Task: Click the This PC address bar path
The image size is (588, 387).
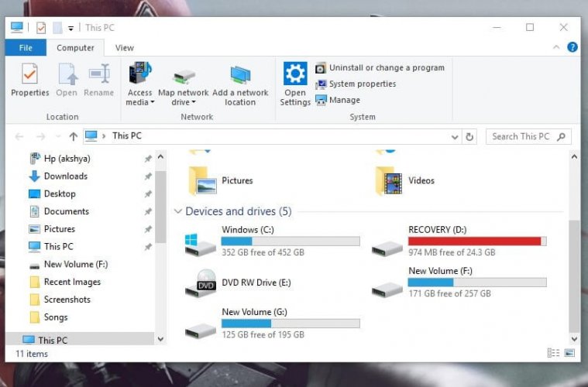Action: pos(127,136)
